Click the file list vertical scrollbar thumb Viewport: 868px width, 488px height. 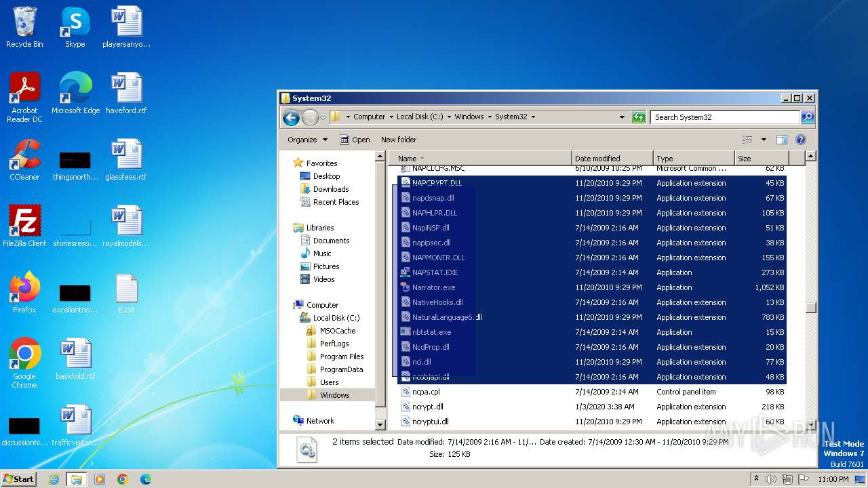810,307
